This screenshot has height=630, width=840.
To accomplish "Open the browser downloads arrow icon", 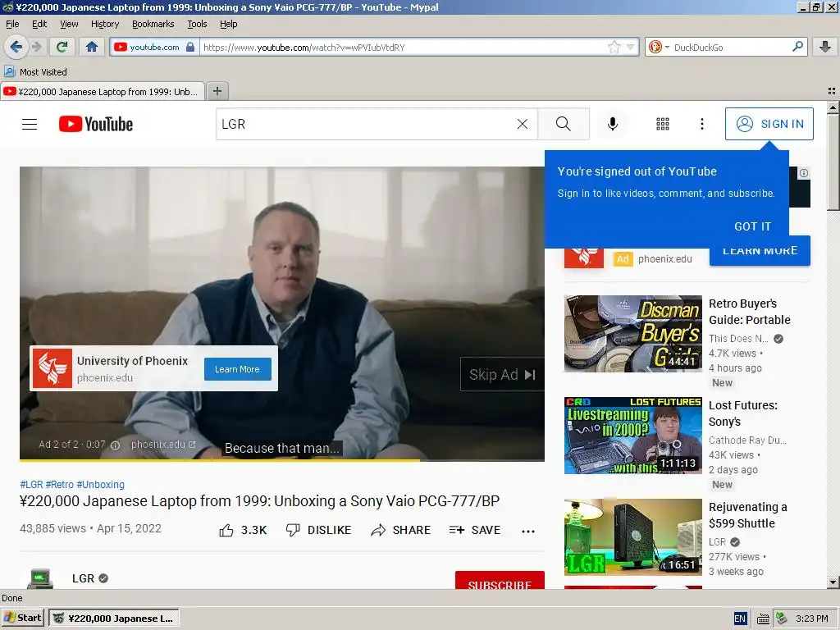I will tap(825, 47).
